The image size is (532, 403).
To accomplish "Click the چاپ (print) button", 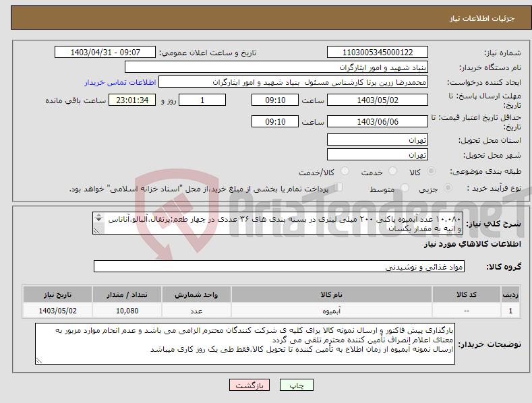I will click(296, 385).
